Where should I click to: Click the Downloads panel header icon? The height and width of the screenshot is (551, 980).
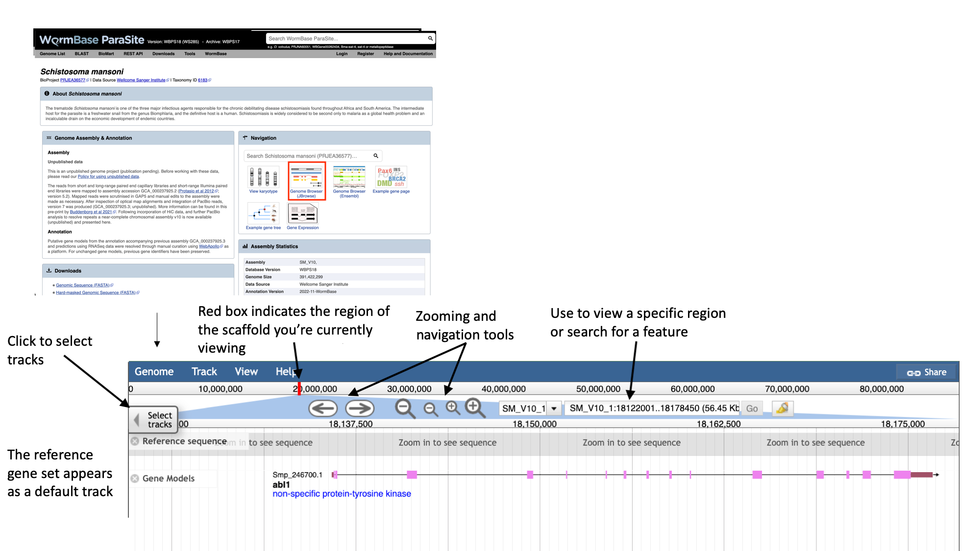(49, 270)
